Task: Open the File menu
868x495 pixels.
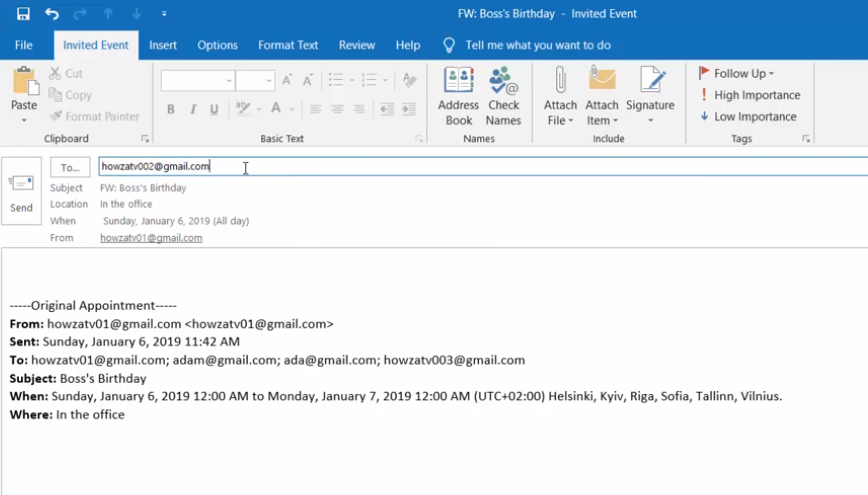Action: [x=24, y=45]
